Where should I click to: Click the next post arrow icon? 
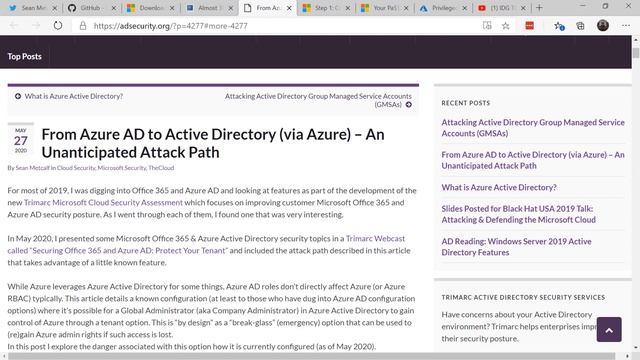pos(409,104)
